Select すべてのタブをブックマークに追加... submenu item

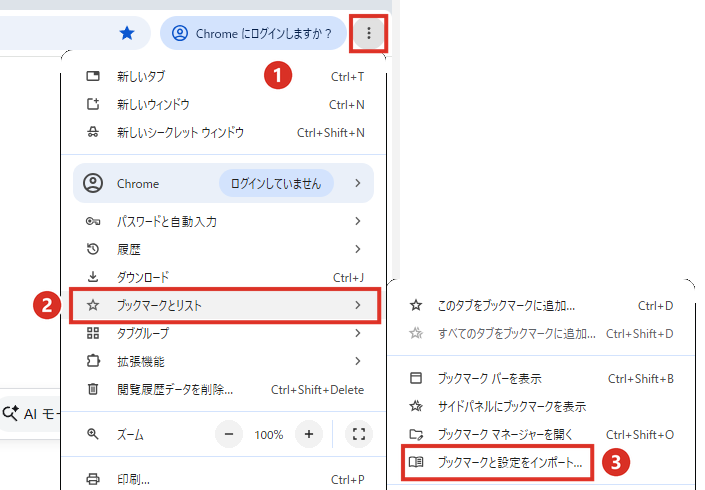[x=541, y=334]
